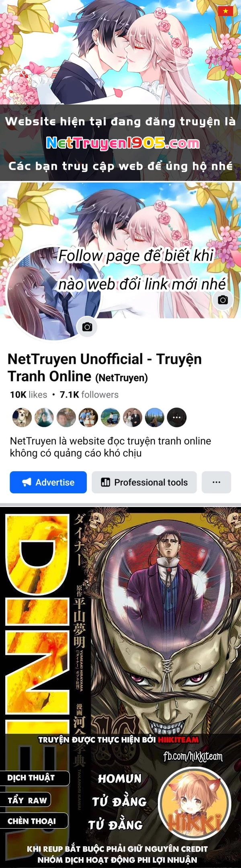Open Professional tools
Image resolution: width=241 pixels, height=868 pixels.
tap(144, 482)
